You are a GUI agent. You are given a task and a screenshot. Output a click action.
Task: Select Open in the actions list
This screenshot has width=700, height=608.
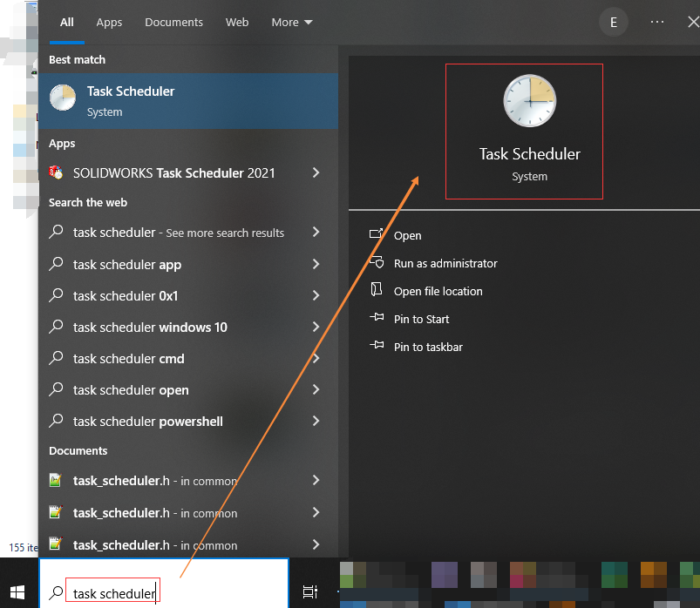pos(407,235)
